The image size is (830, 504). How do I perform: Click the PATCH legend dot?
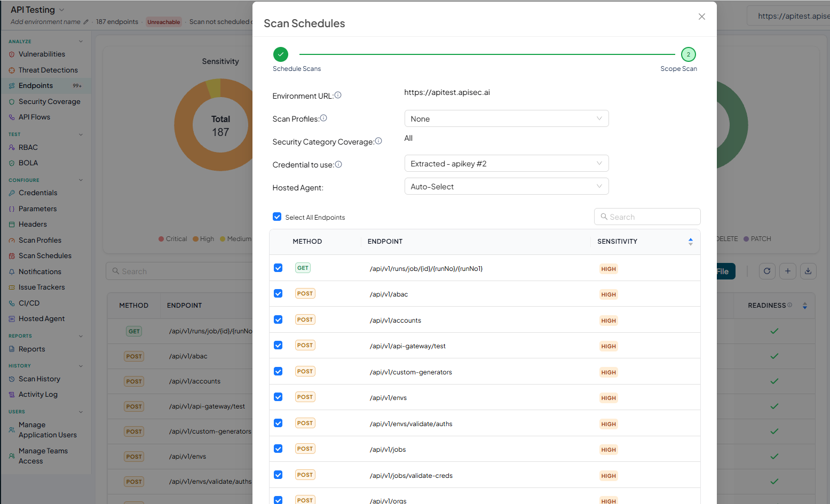pyautogui.click(x=746, y=239)
